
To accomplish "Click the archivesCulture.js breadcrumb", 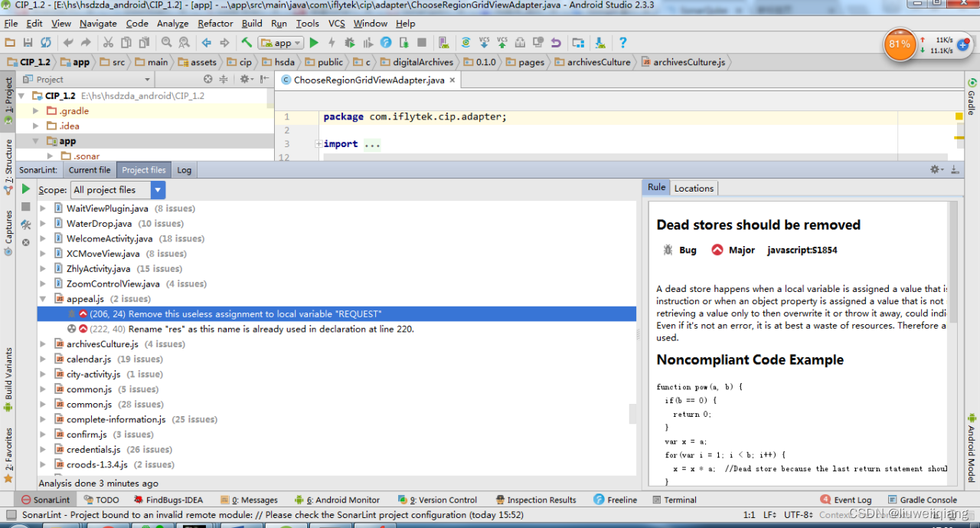I will pyautogui.click(x=683, y=62).
